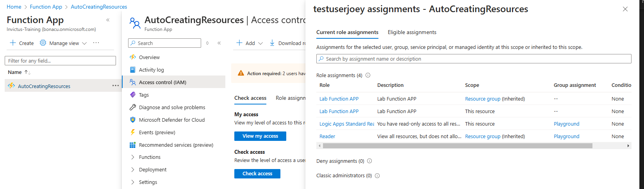Focus Search by assignment name field
The width and height of the screenshot is (644, 189).
pos(474,59)
